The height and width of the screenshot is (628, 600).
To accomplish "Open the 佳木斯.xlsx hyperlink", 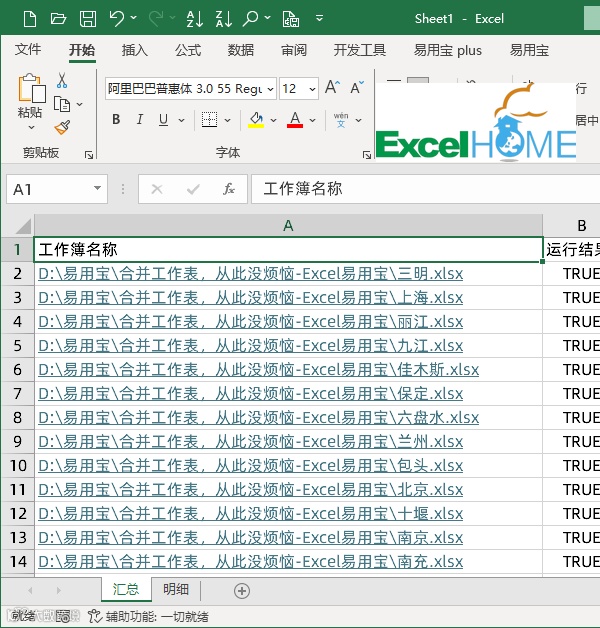I will click(259, 370).
